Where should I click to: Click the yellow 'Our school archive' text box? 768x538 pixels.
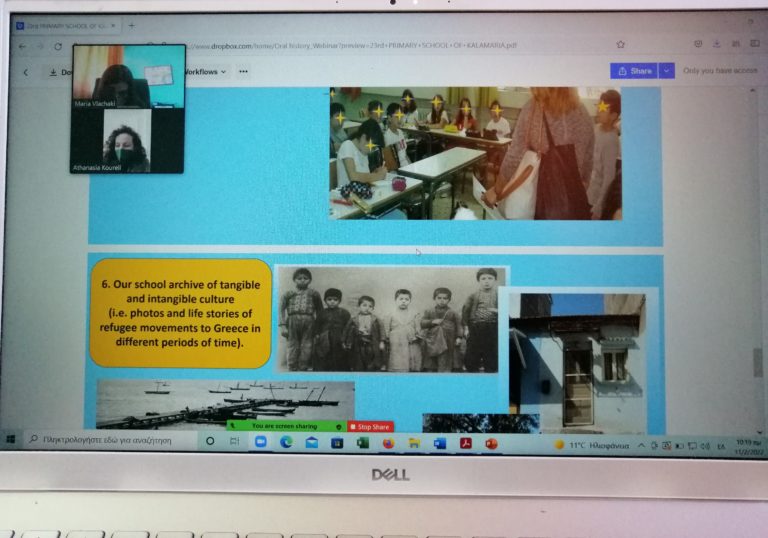point(180,314)
